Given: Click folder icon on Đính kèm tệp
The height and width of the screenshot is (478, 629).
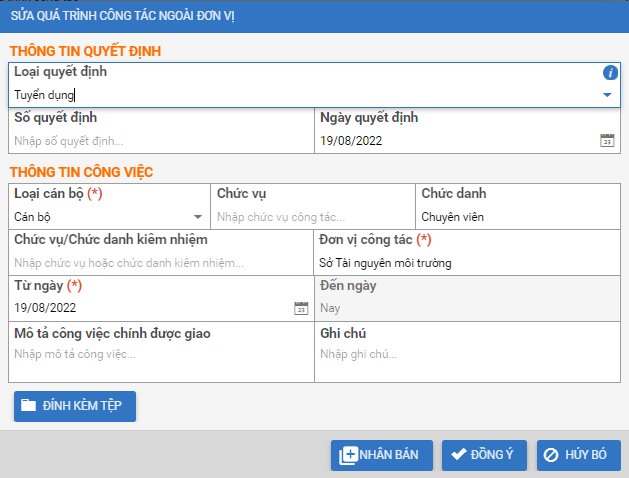Looking at the screenshot, I should coord(28,406).
